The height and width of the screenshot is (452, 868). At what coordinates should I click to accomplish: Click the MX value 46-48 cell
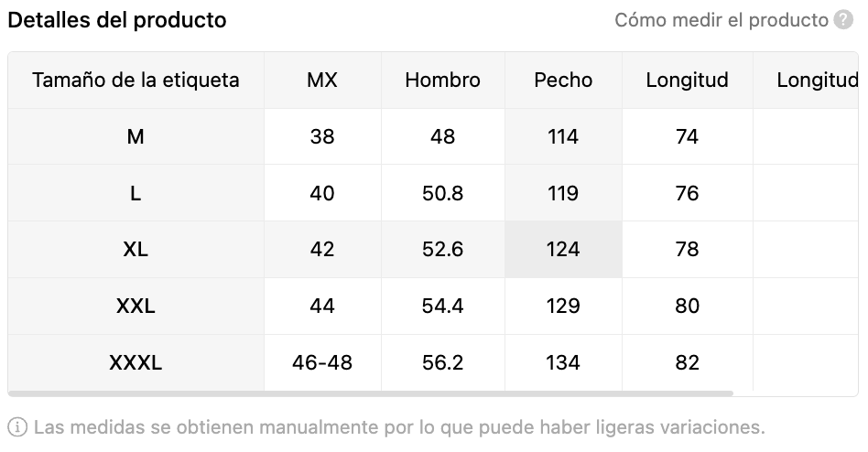(x=322, y=363)
